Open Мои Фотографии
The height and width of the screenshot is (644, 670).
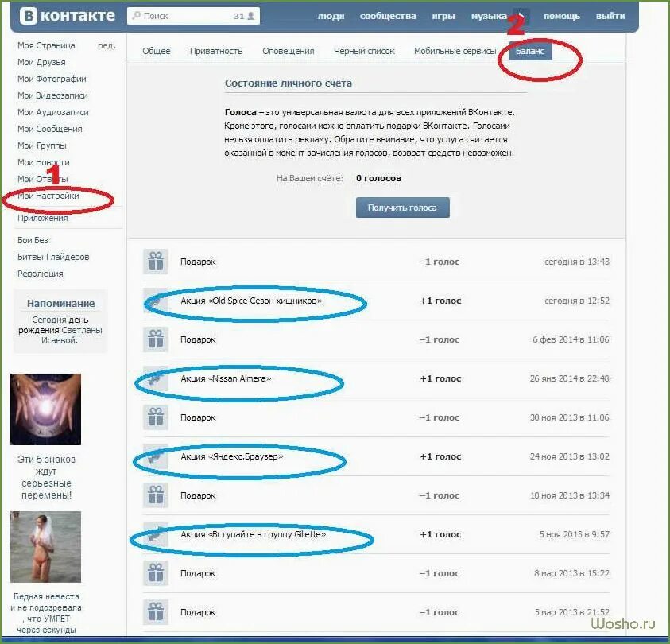[52, 79]
